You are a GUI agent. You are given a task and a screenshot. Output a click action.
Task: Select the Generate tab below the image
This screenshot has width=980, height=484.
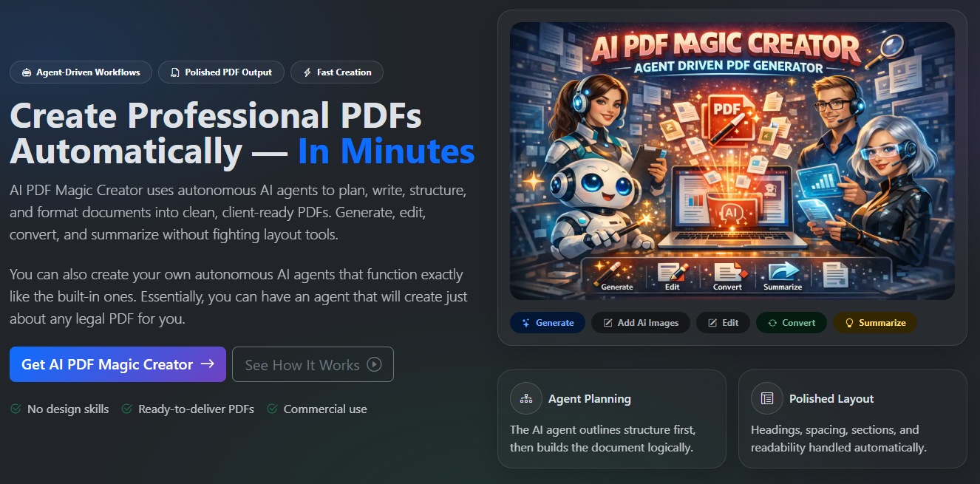[548, 323]
